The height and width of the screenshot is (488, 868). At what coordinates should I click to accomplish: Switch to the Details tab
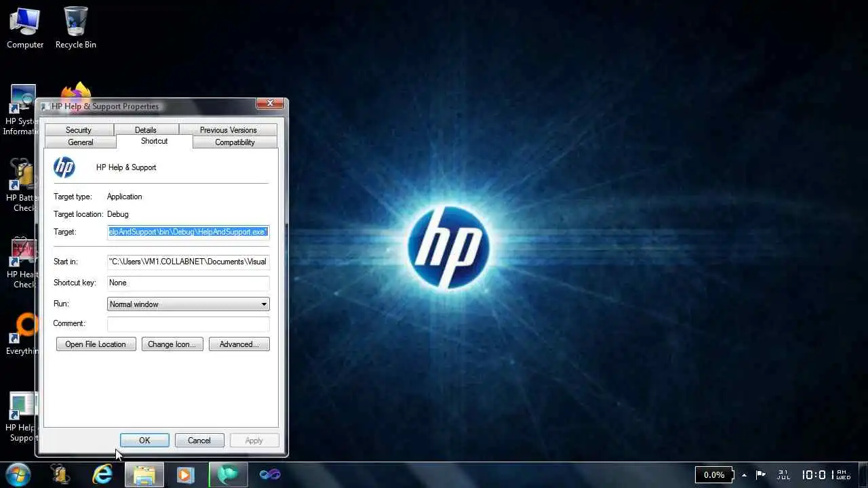pyautogui.click(x=146, y=129)
